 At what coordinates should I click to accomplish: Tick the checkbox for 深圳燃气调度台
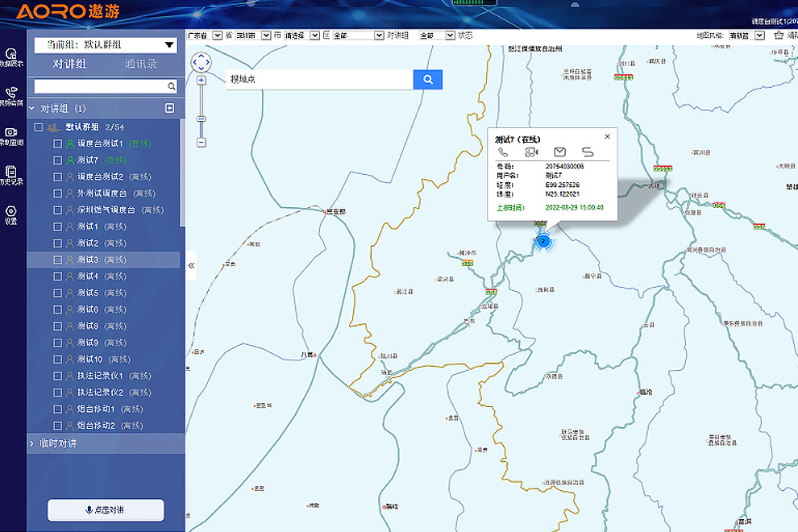57,210
